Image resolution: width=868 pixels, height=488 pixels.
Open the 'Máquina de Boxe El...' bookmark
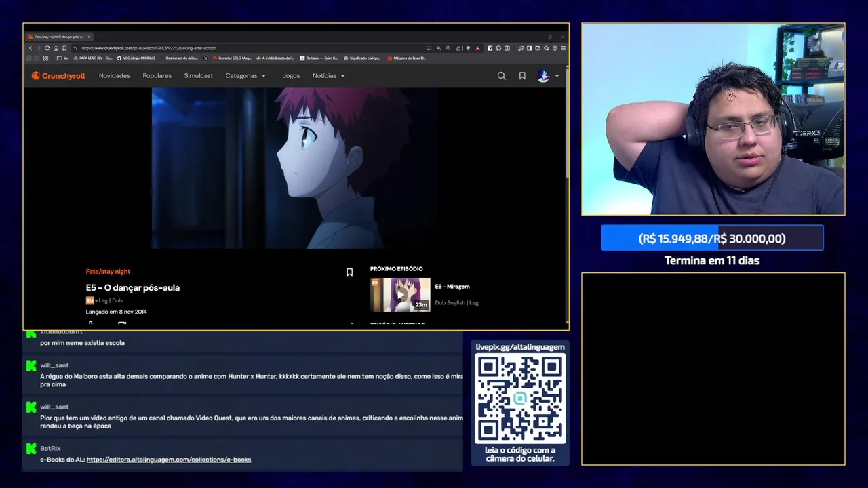click(406, 58)
